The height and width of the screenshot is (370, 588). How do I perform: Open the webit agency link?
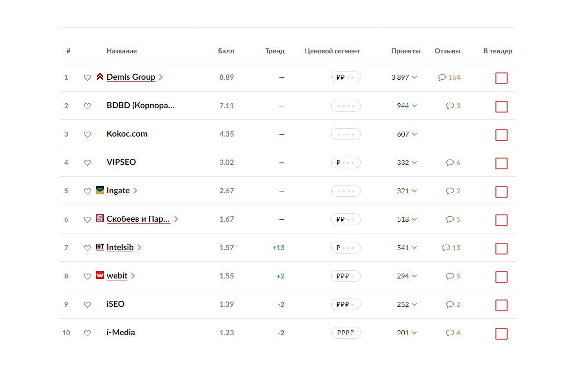pyautogui.click(x=117, y=276)
